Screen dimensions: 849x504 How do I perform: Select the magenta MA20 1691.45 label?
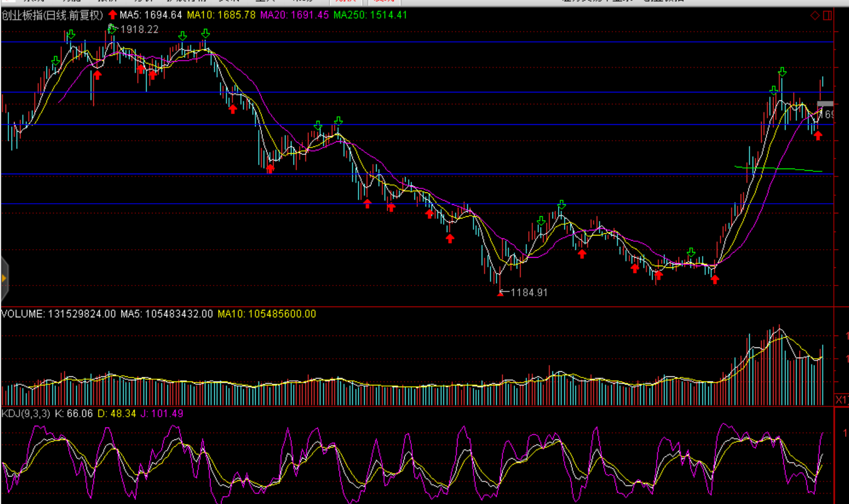pyautogui.click(x=294, y=15)
